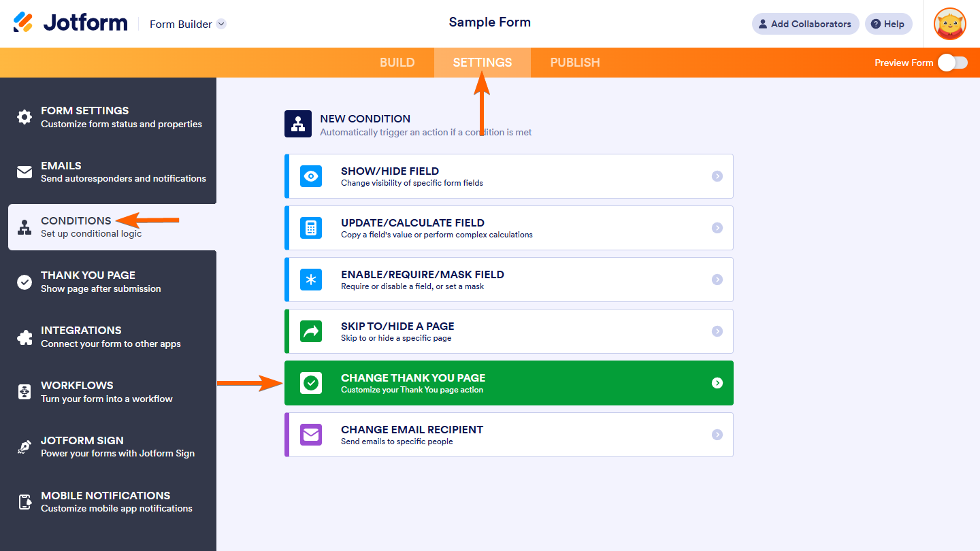The width and height of the screenshot is (980, 551).
Task: Click the Jotform Sign pen icon
Action: point(24,447)
